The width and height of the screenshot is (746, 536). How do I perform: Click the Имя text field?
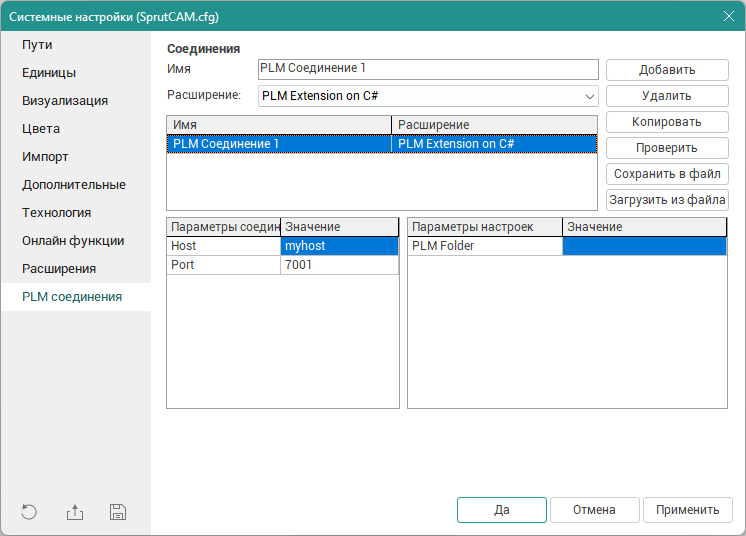[x=427, y=69]
